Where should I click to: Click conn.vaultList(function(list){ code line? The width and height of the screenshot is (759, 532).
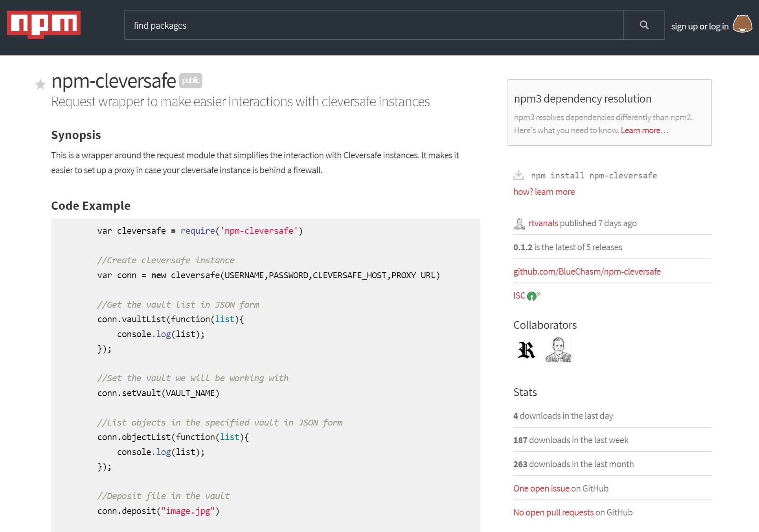[x=171, y=319]
